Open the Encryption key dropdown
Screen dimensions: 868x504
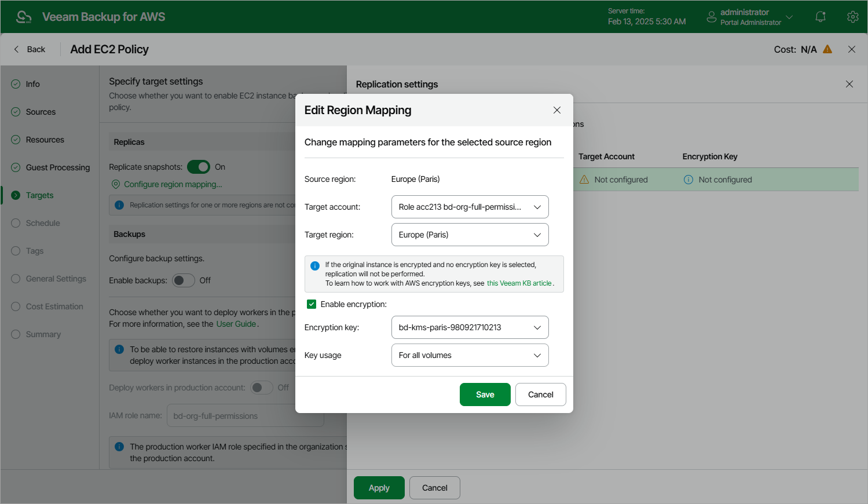tap(470, 327)
